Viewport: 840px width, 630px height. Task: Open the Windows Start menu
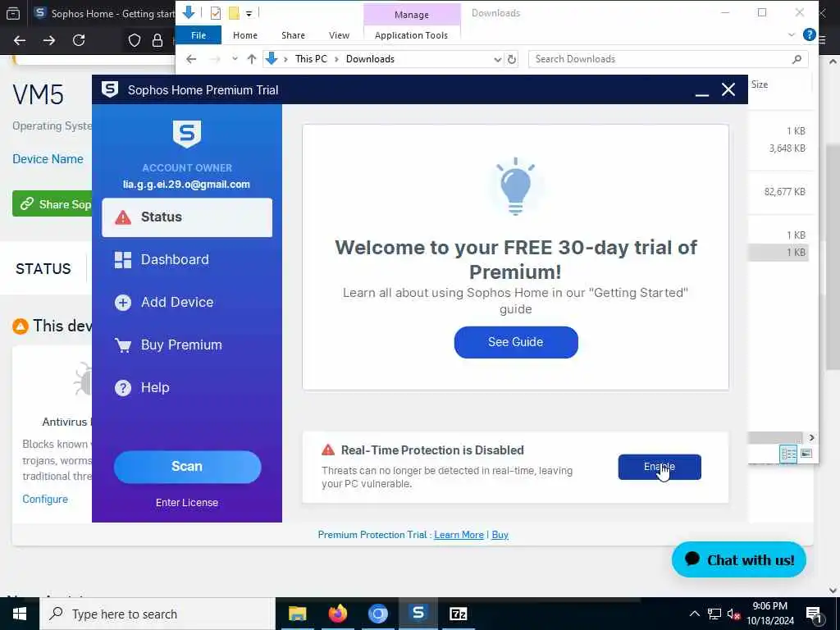(x=20, y=614)
